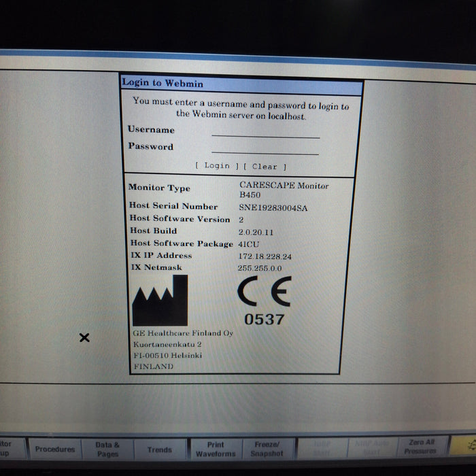This screenshot has height=476, width=476.
Task: Open the Data & Pages menu
Action: [x=107, y=449]
